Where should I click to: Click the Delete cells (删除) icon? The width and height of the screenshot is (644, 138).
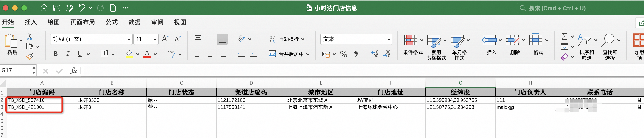coord(512,40)
